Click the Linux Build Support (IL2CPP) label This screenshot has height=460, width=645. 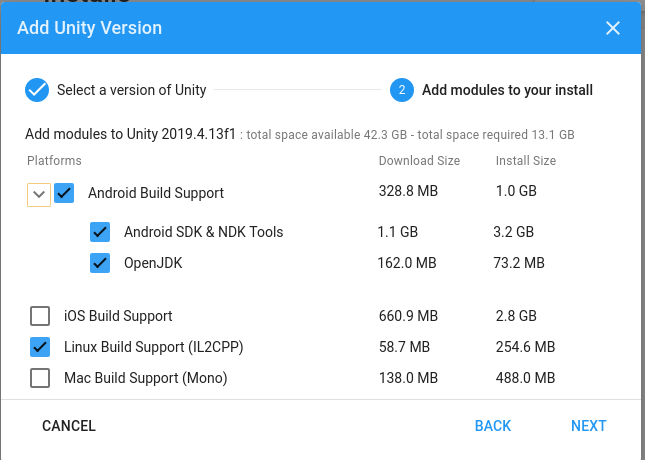coord(154,347)
